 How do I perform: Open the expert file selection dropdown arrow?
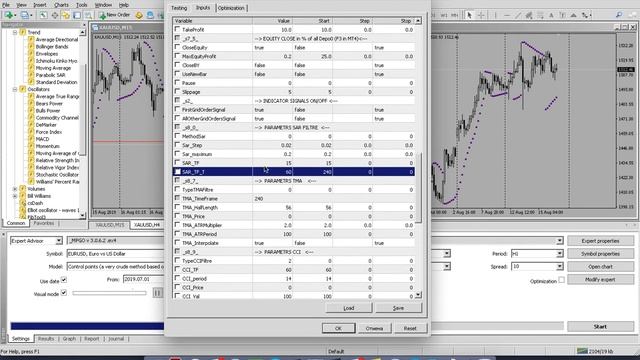point(560,241)
